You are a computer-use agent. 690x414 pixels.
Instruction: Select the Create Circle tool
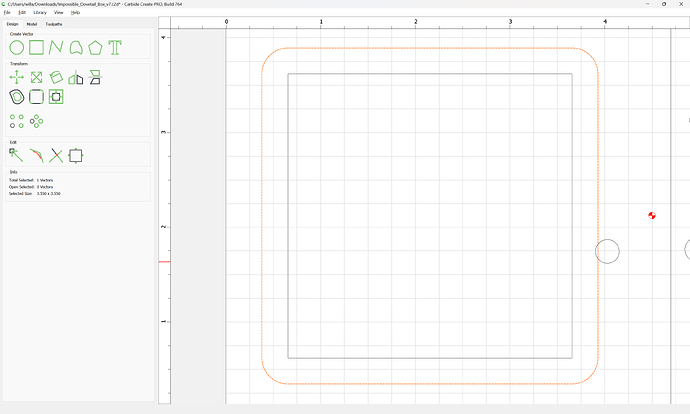[x=17, y=48]
